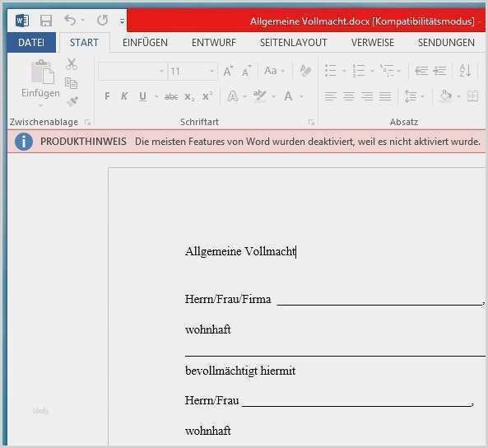Image resolution: width=488 pixels, height=448 pixels.
Task: Toggle bold formatting (F)
Action: 107,96
